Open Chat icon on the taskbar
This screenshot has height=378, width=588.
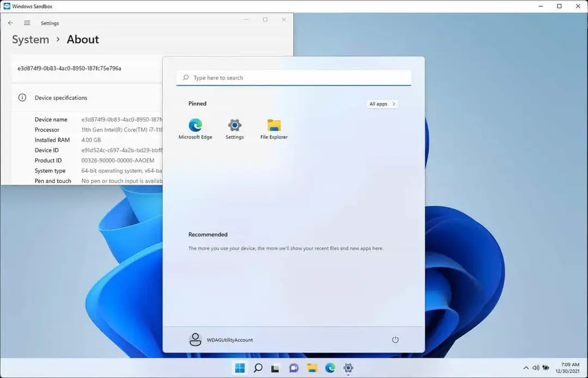[x=293, y=368]
